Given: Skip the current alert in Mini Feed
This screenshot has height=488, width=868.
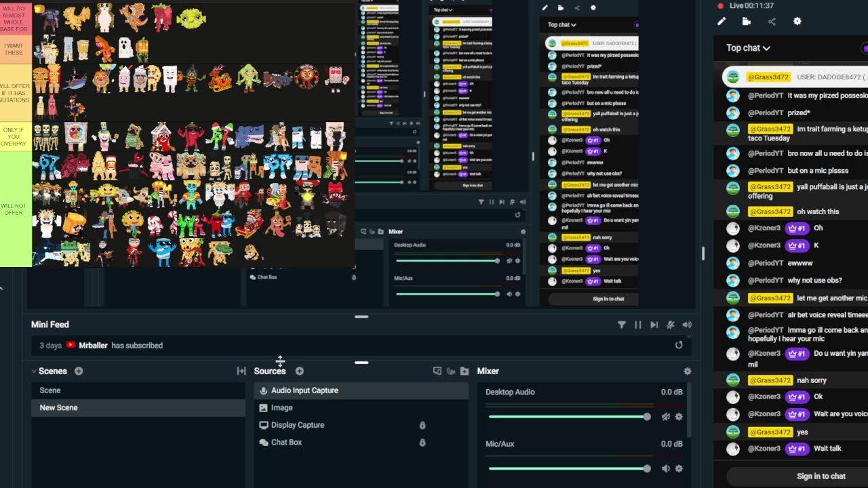Looking at the screenshot, I should 654,325.
